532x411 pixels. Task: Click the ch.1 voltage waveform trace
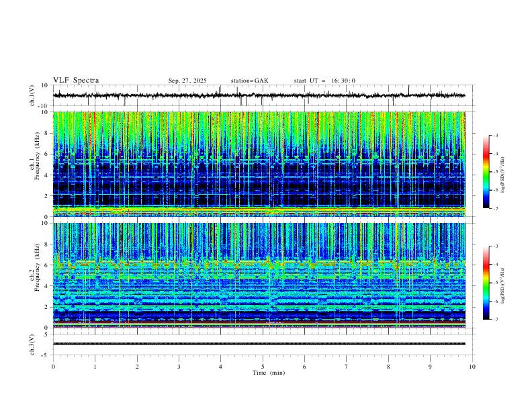tap(259, 95)
